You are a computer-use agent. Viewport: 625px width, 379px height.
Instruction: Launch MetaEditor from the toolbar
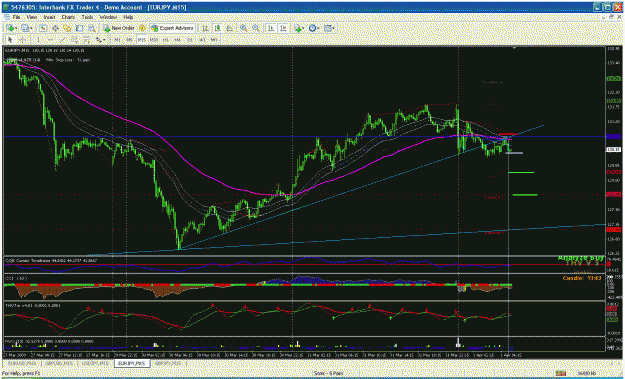click(142, 28)
